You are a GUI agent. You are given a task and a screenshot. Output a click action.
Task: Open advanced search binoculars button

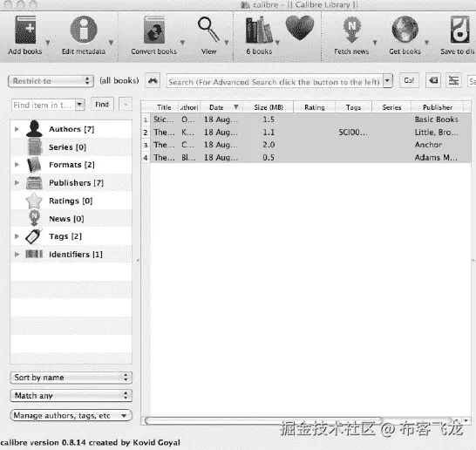click(153, 81)
